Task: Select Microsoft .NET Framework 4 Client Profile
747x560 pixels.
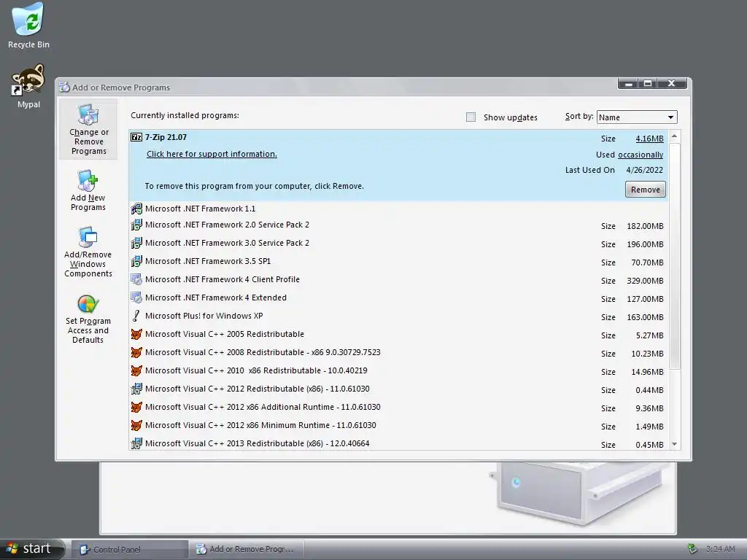Action: pos(398,280)
